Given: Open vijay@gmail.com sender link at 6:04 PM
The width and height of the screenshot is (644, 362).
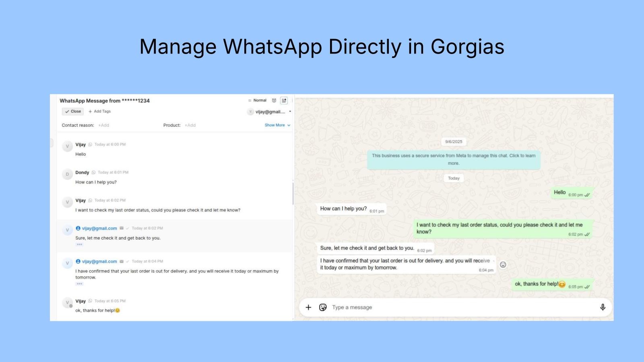Looking at the screenshot, I should coord(99,261).
